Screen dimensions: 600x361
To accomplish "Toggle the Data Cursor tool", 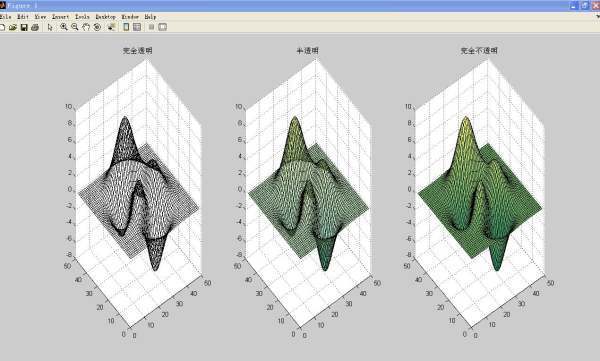I will pyautogui.click(x=111, y=27).
